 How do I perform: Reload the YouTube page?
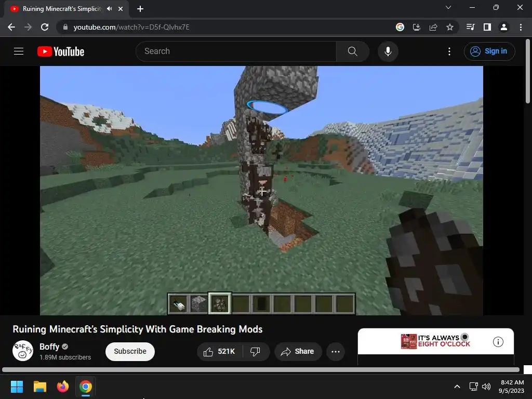coord(45,27)
